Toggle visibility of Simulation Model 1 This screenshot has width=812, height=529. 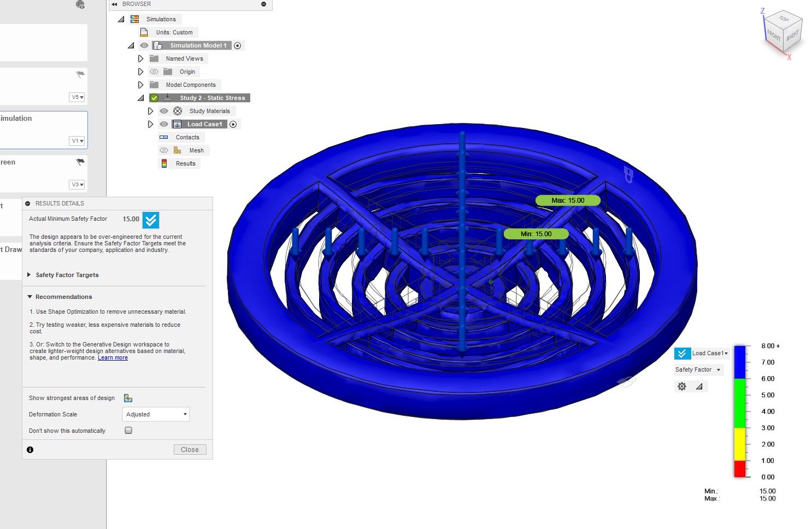(144, 45)
